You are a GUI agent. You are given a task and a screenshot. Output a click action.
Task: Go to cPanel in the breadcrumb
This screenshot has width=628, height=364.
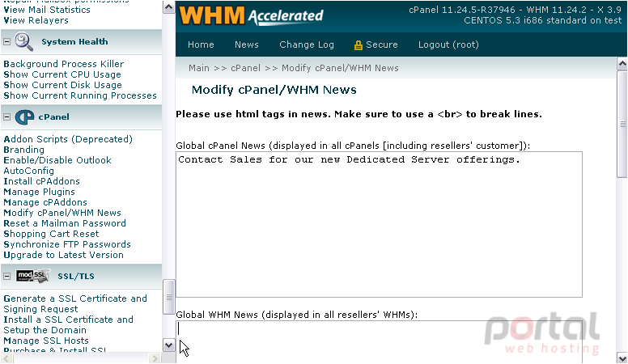click(245, 68)
